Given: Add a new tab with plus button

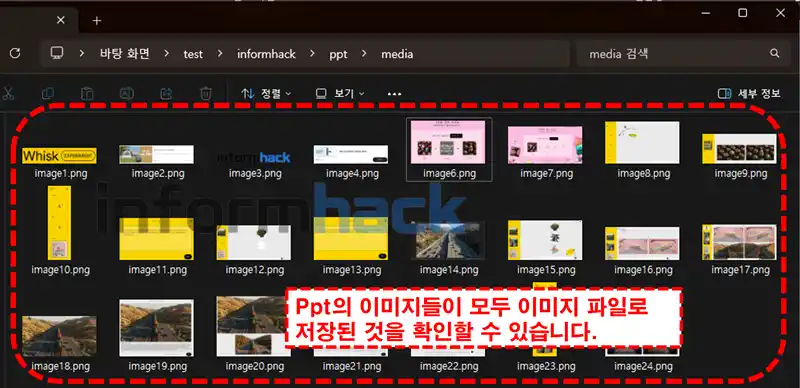Looking at the screenshot, I should tap(97, 20).
